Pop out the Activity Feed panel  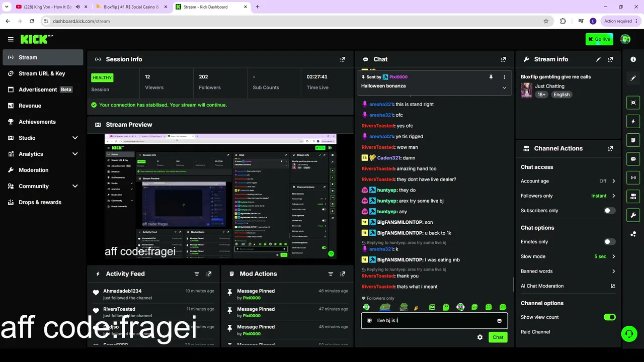pyautogui.click(x=209, y=274)
